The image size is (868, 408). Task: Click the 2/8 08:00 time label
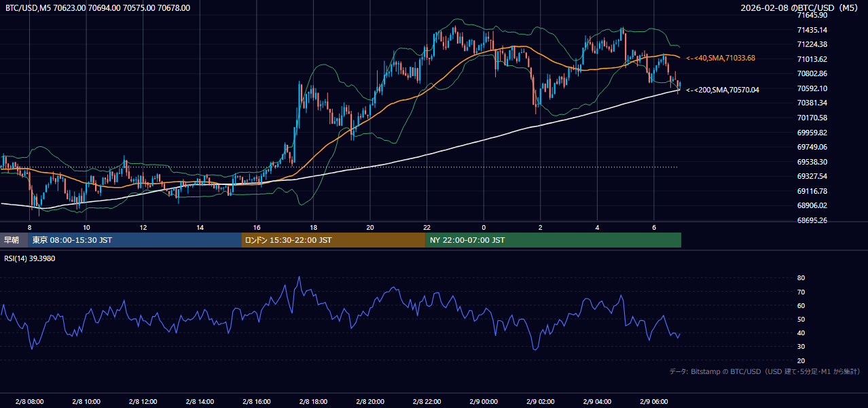click(29, 402)
